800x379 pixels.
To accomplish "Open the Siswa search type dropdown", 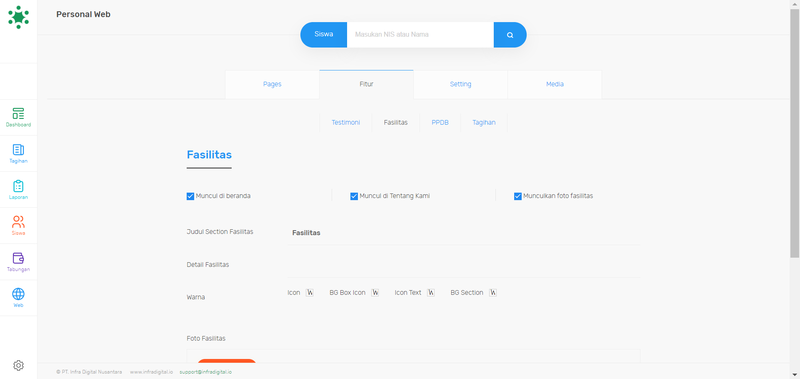I will click(x=323, y=35).
